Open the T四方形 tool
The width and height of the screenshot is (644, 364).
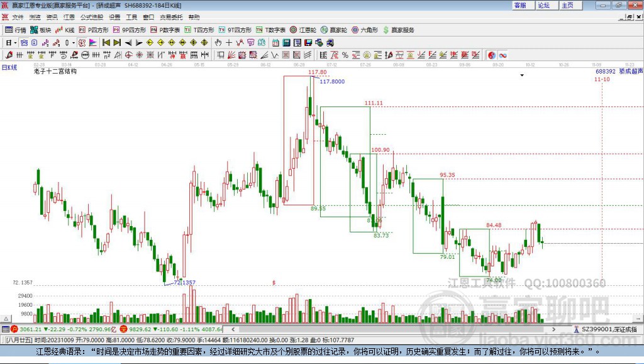pyautogui.click(x=199, y=30)
